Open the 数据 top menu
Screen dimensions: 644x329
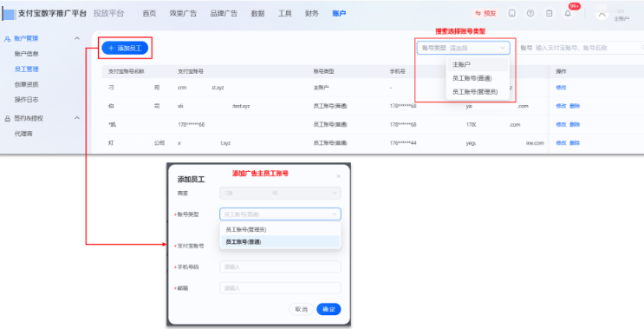258,14
